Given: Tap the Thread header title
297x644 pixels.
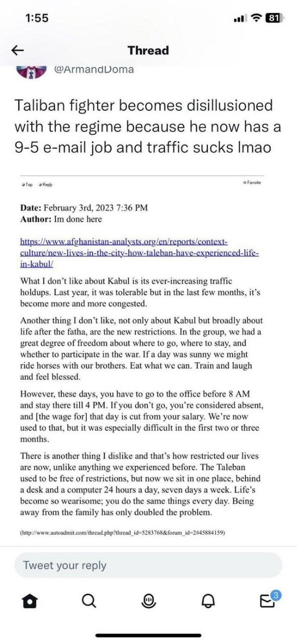Looking at the screenshot, I should [x=148, y=50].
